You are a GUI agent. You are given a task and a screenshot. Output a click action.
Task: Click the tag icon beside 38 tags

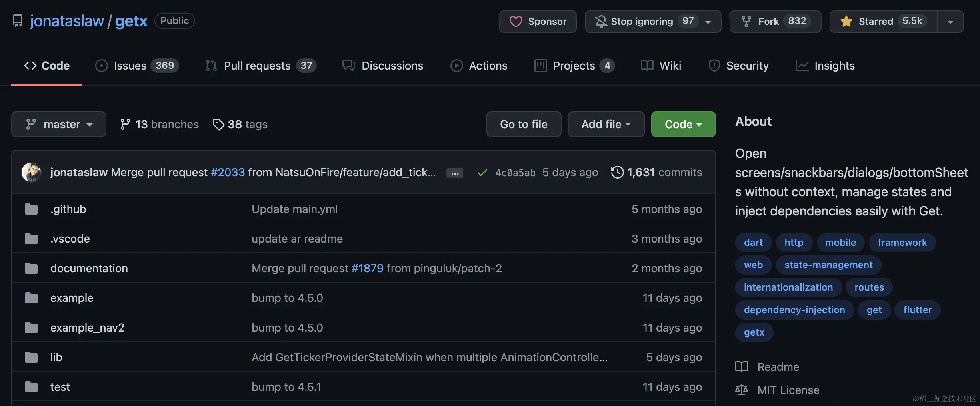tap(218, 125)
